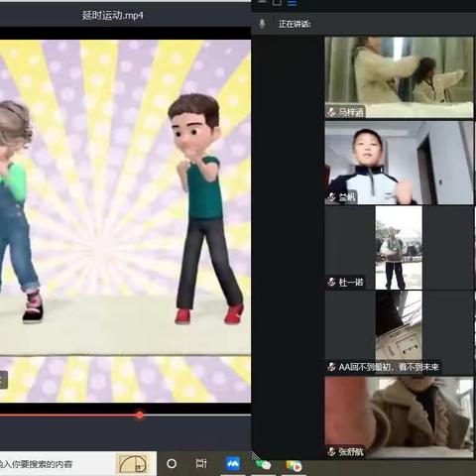Open the colorful video app on taskbar

[294, 466]
